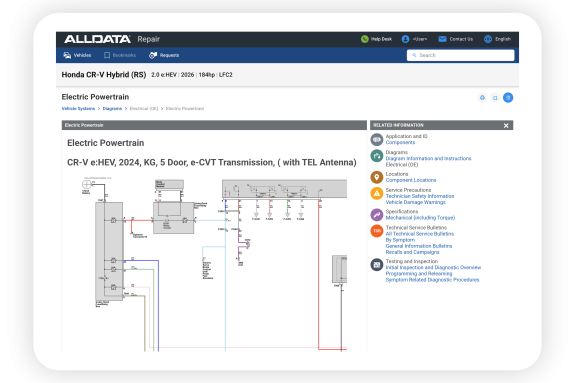Click the user avatar icon
The image size is (575, 383).
pyautogui.click(x=405, y=39)
